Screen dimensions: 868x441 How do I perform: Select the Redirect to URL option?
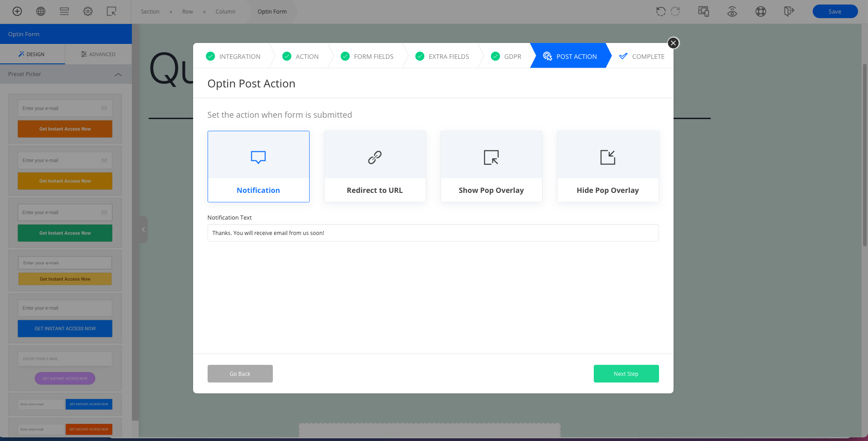click(x=375, y=167)
